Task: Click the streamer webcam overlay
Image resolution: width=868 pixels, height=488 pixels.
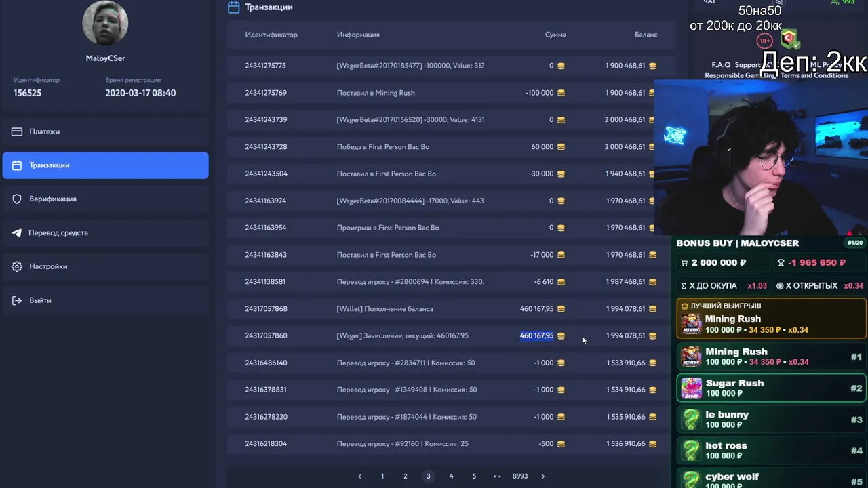Action: coord(761,157)
